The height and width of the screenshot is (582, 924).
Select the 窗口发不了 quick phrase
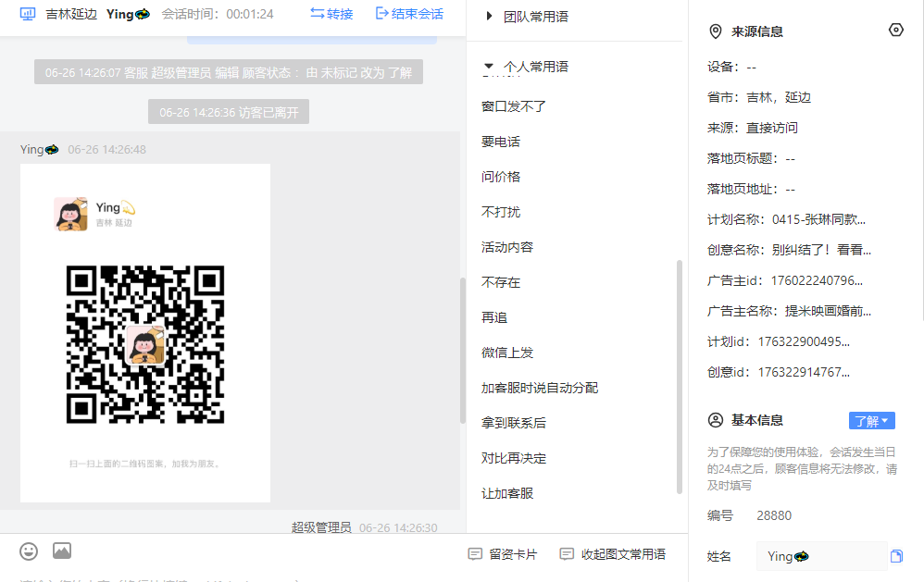click(514, 106)
